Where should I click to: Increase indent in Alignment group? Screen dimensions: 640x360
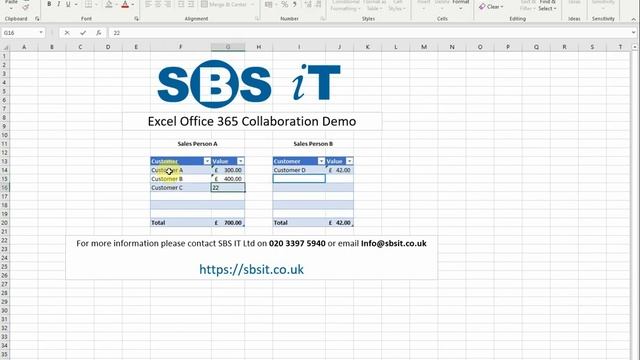click(191, 4)
